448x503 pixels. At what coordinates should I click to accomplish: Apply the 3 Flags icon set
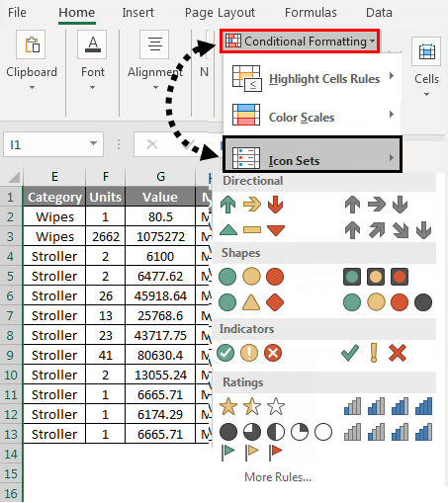[252, 453]
